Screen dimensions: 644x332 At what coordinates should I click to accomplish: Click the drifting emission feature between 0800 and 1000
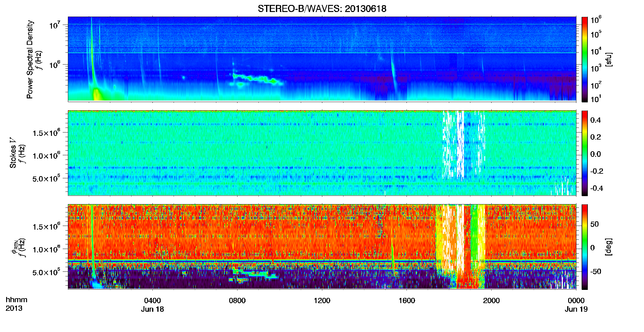pyautogui.click(x=257, y=79)
